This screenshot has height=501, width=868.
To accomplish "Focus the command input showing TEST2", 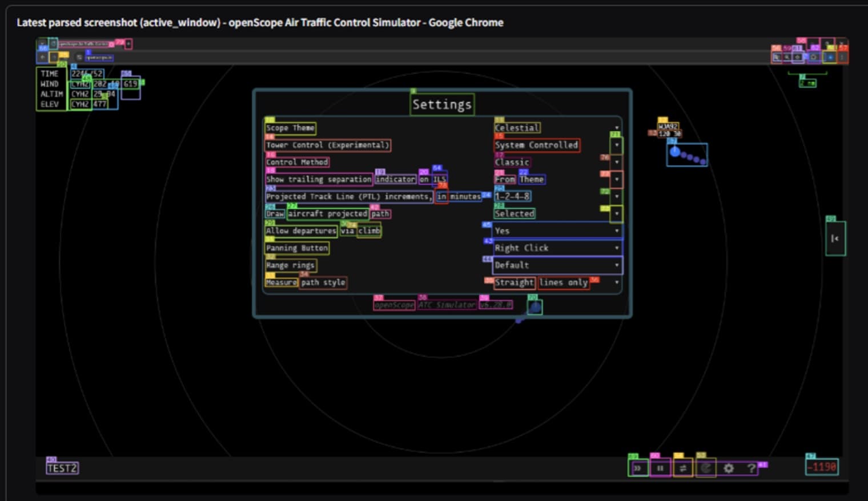I will [x=62, y=468].
